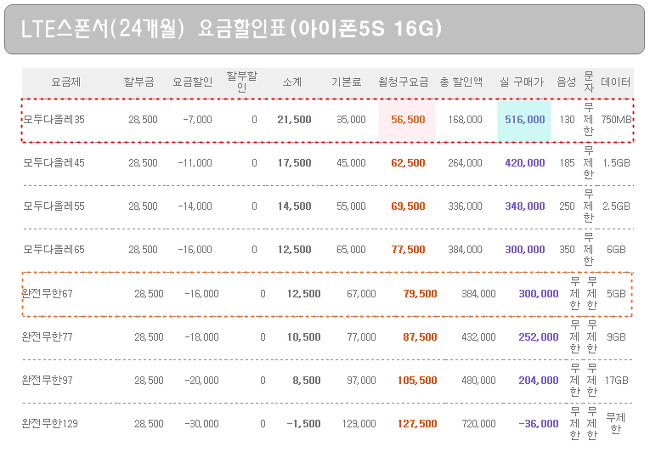Click the 완전무한67 plan name
Viewport: 650px width, 452px height.
47,294
